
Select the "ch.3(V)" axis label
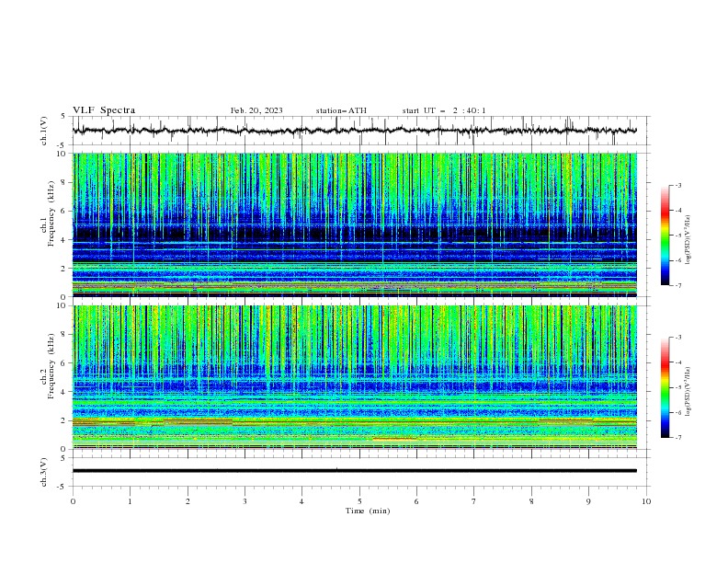pos(44,472)
